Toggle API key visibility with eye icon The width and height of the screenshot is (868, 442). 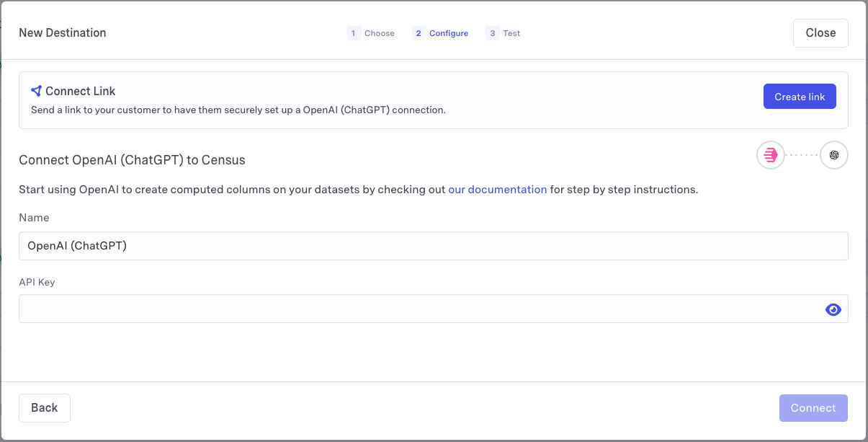[x=833, y=309]
